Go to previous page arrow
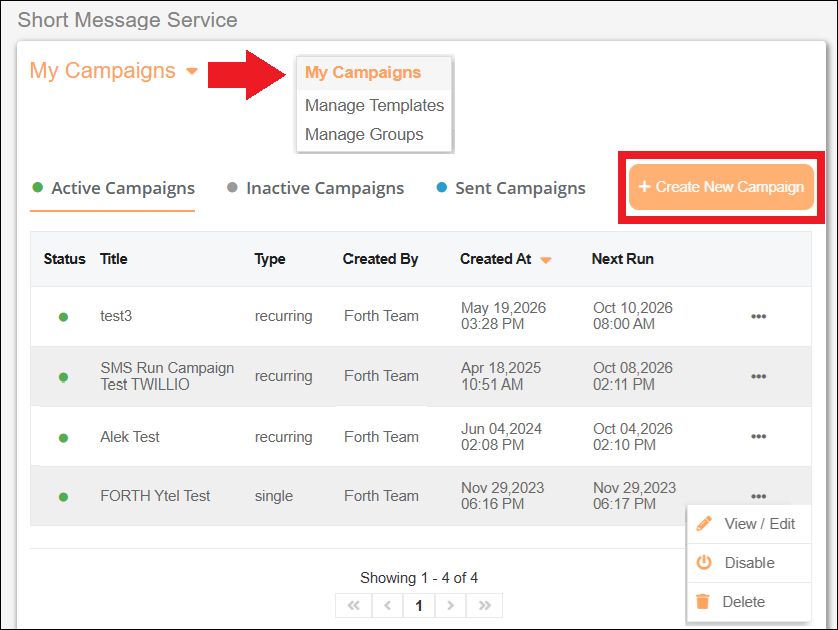 click(x=387, y=605)
